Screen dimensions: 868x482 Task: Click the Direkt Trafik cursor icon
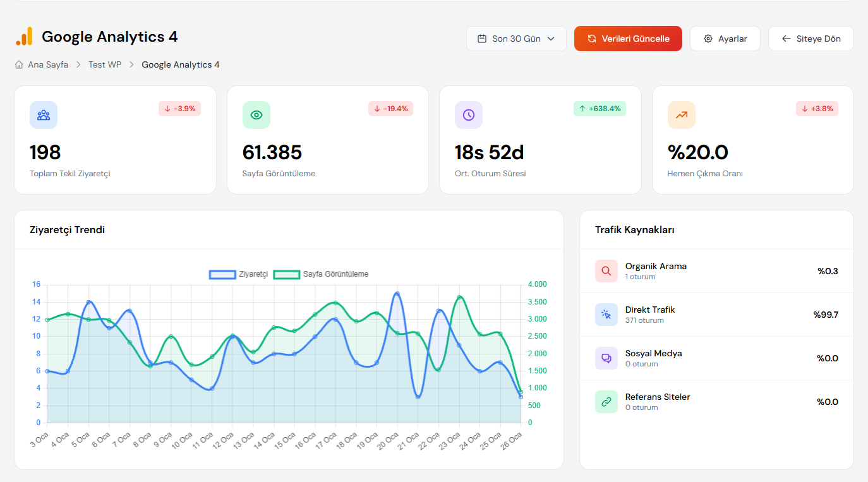606,315
